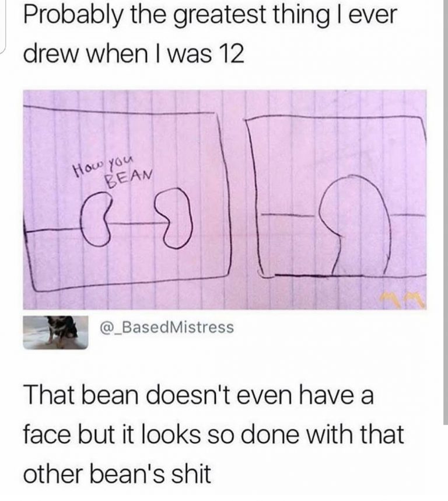Select the tweet line 'drew when I was 12'

pyautogui.click(x=134, y=54)
